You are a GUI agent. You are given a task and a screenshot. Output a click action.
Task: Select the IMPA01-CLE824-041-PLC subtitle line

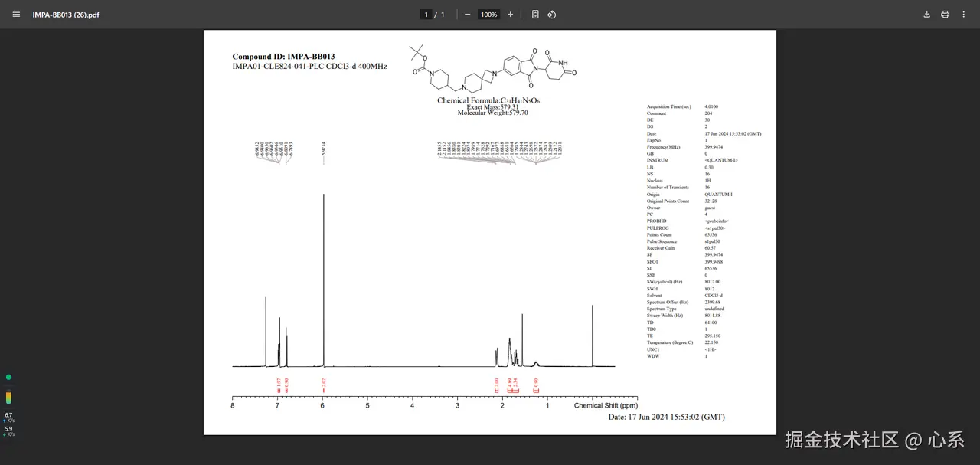pyautogui.click(x=309, y=67)
